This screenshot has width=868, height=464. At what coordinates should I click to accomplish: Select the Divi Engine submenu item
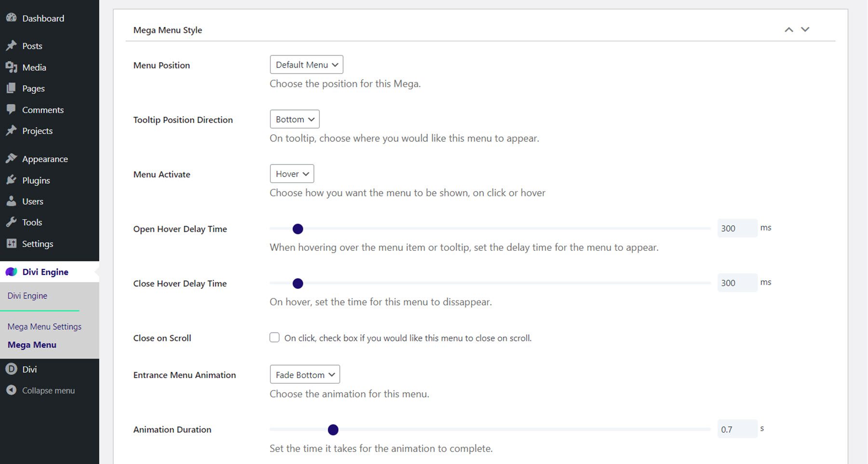pyautogui.click(x=27, y=296)
